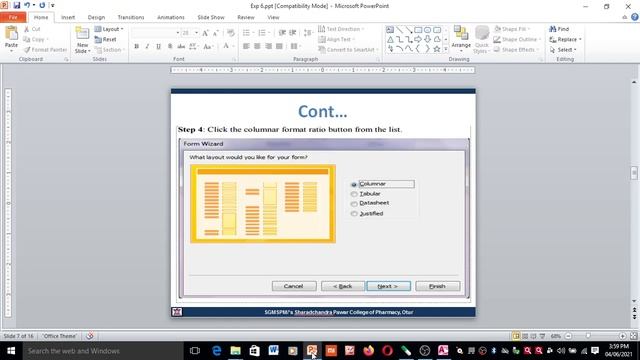Click the Reset slide icon
Image resolution: width=640 pixels, height=360 pixels.
coord(98,39)
